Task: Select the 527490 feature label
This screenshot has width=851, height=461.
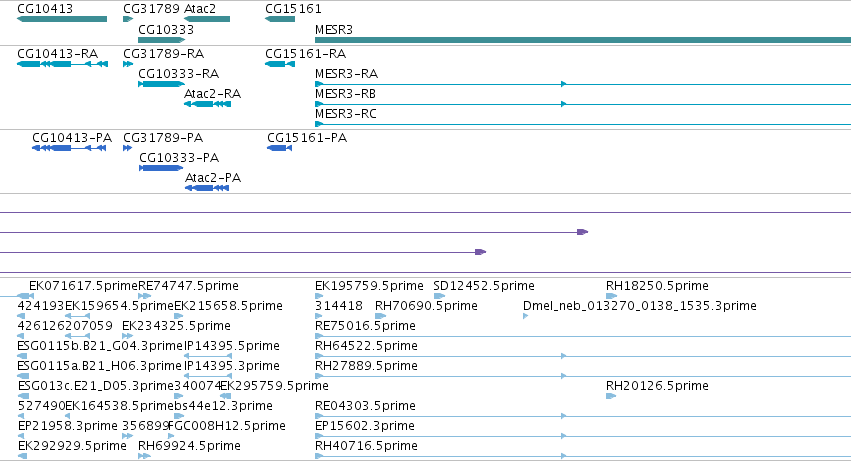Action: point(41,406)
